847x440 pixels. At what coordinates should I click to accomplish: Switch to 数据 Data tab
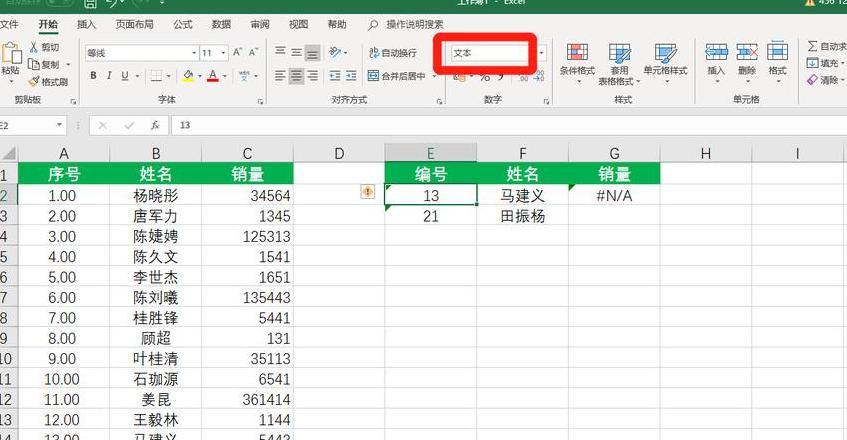(x=221, y=24)
